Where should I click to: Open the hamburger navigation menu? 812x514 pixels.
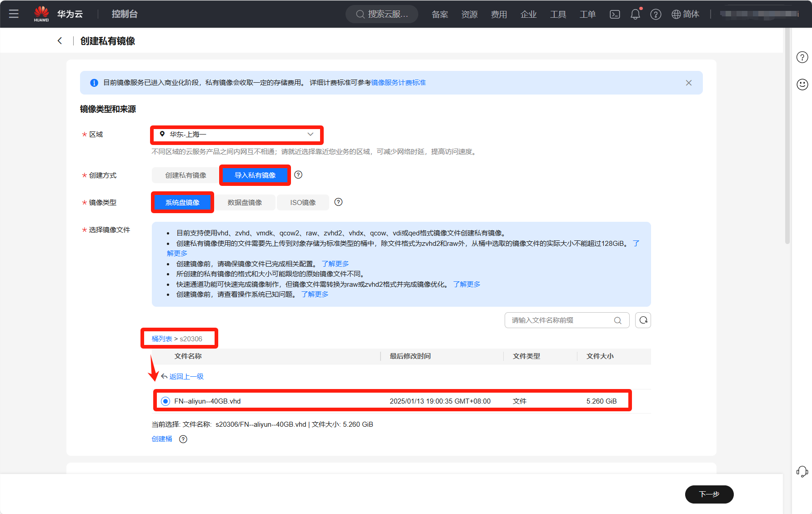pyautogui.click(x=14, y=14)
